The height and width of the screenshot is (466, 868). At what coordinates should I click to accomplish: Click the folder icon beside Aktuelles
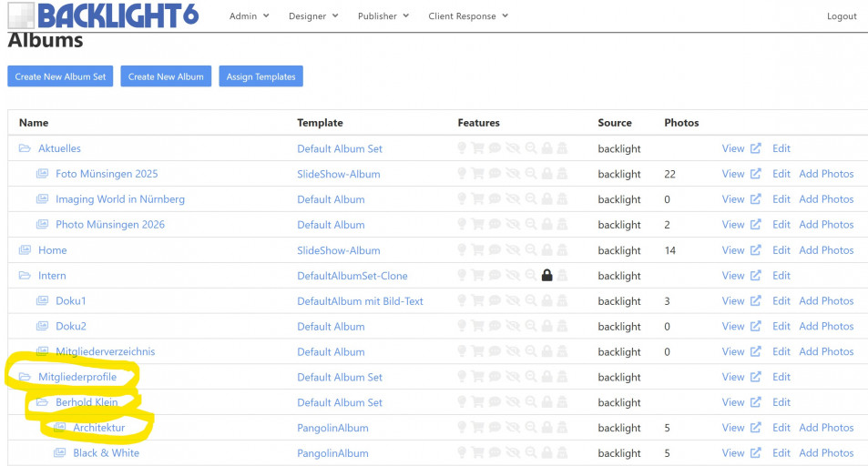(25, 148)
